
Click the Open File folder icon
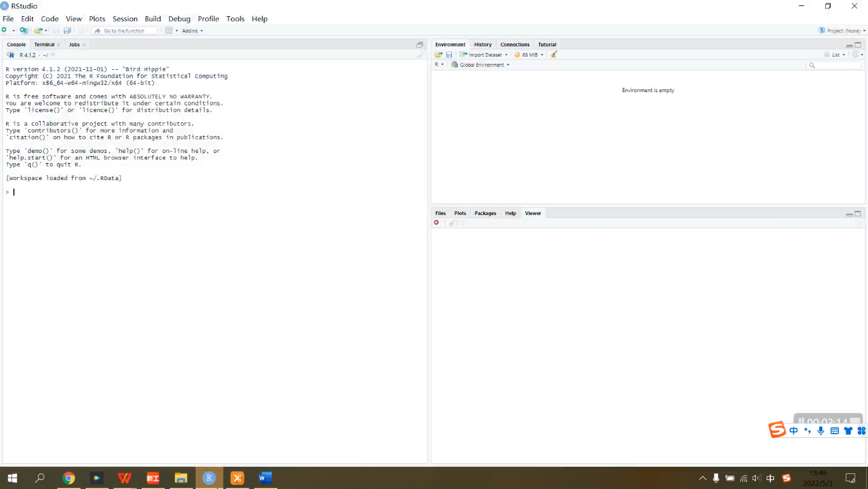point(38,31)
